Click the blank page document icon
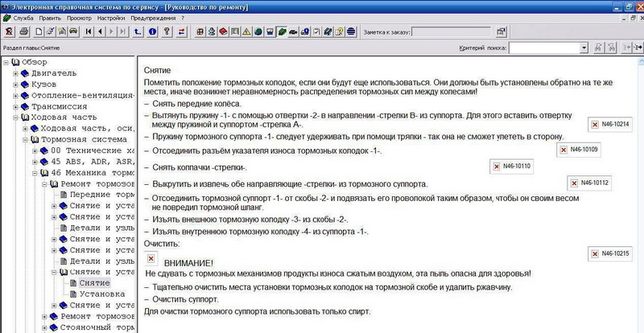 click(39, 31)
